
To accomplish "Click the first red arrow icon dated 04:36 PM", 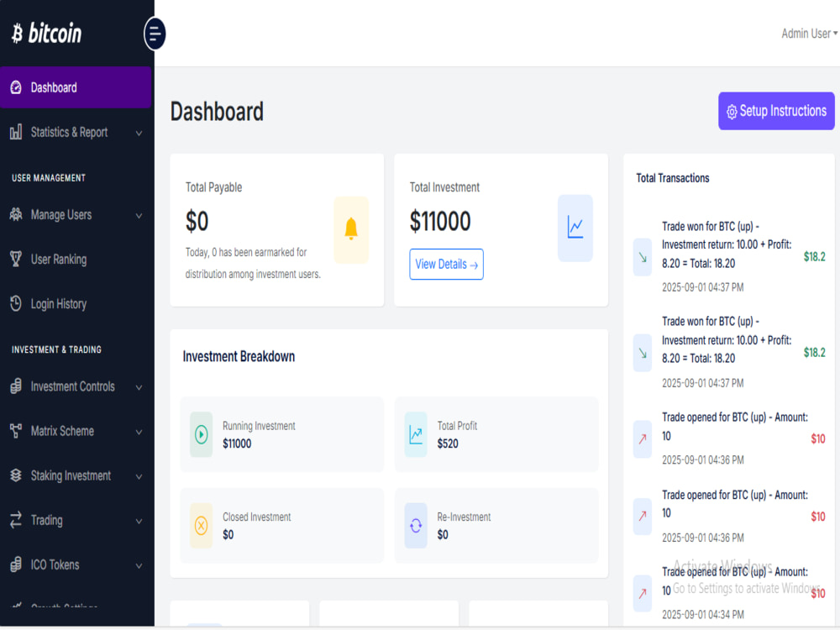I will click(643, 438).
